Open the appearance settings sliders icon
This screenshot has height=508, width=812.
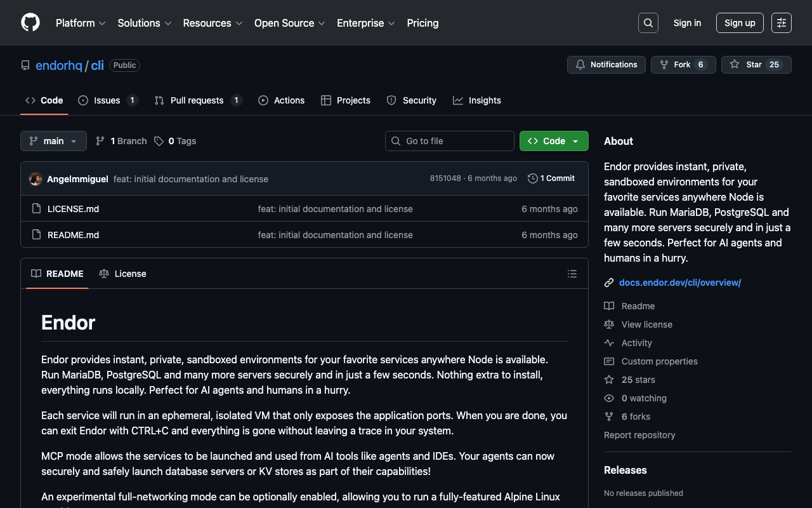point(781,23)
